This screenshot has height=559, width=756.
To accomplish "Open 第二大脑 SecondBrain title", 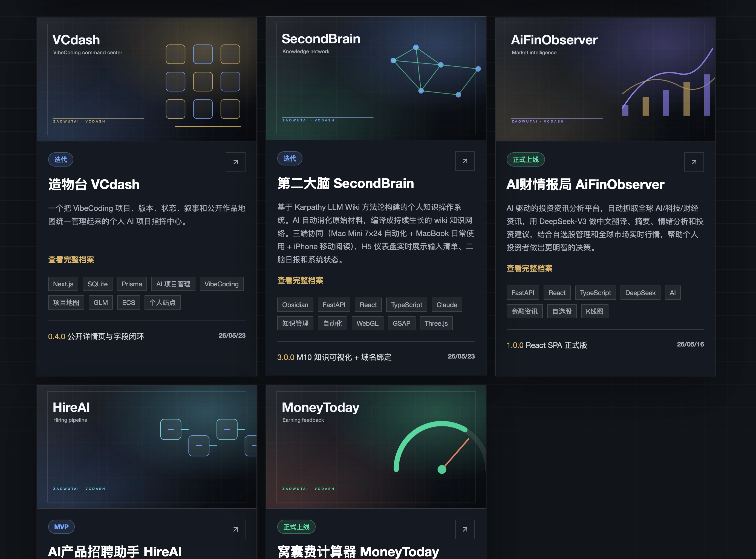I will click(345, 184).
